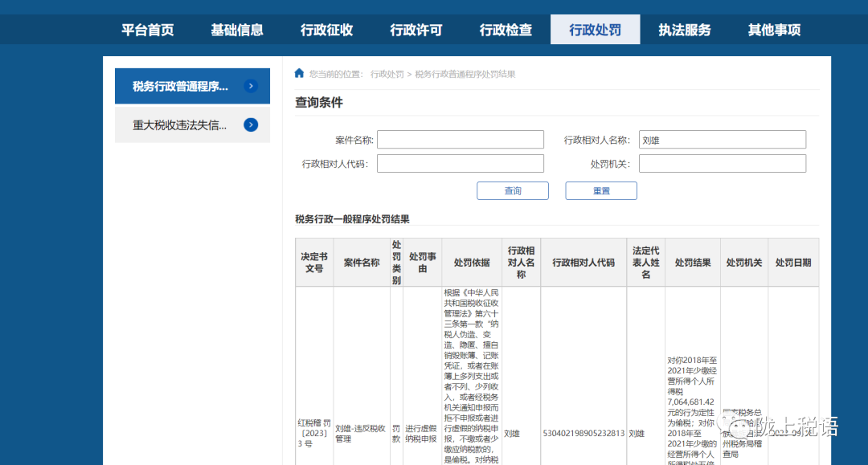Image resolution: width=868 pixels, height=465 pixels.
Task: Focus the 处罚机关 input field
Action: tap(723, 163)
